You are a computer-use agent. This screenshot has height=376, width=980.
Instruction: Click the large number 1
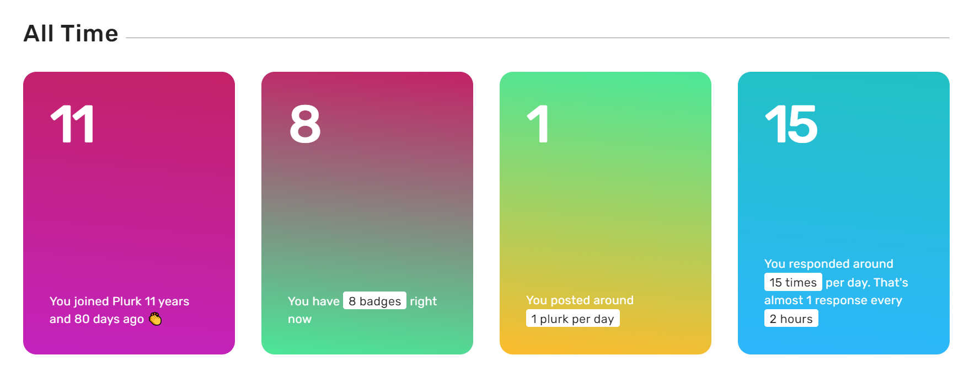click(x=538, y=124)
